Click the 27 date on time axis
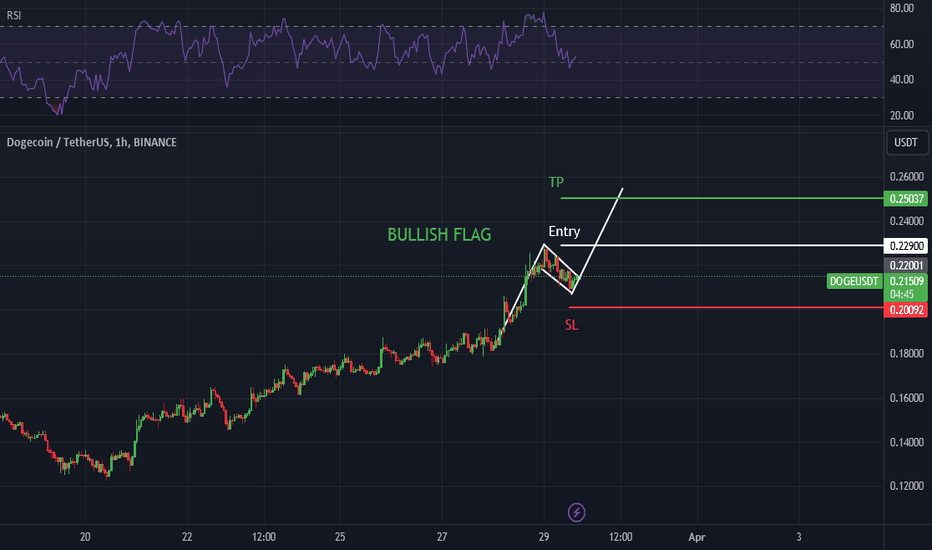The width and height of the screenshot is (932, 550). coord(442,537)
